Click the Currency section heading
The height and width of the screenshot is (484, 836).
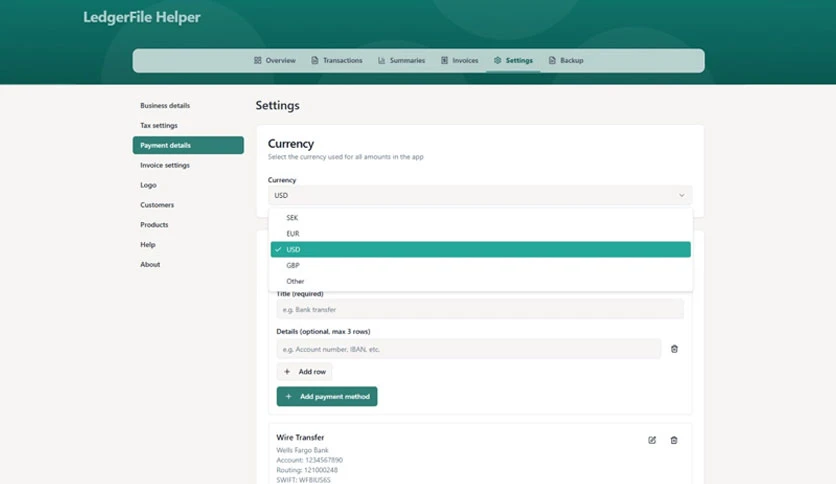click(x=291, y=143)
